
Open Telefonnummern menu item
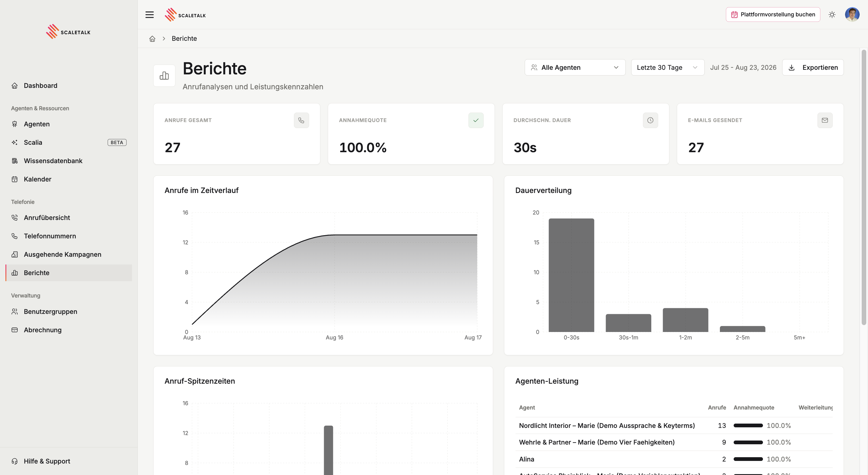point(69,236)
